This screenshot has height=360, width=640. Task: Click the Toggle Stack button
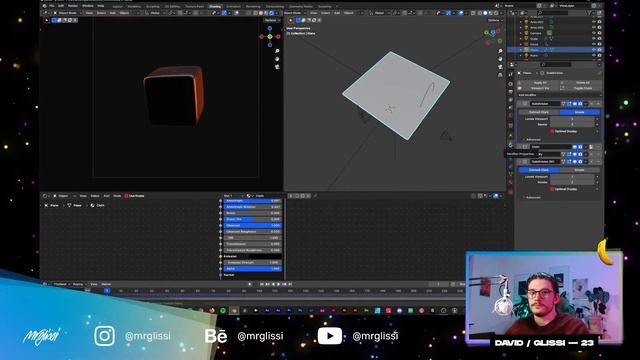(x=582, y=88)
